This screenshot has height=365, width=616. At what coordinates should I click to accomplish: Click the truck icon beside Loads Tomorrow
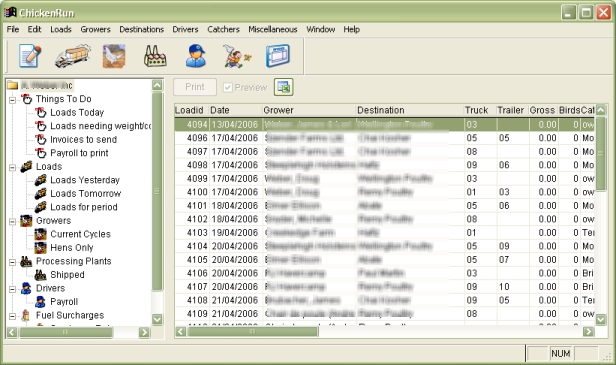tap(40, 194)
